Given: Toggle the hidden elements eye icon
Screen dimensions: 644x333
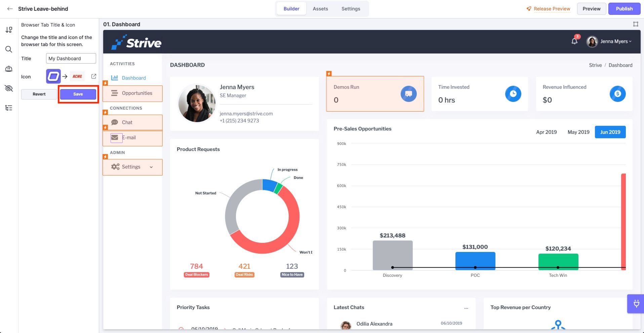Looking at the screenshot, I should click(x=9, y=88).
